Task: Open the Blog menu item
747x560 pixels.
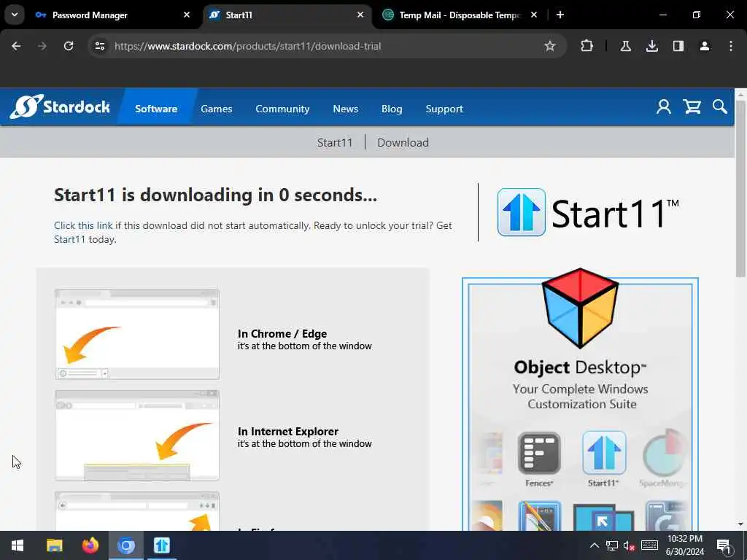Action: click(x=392, y=109)
